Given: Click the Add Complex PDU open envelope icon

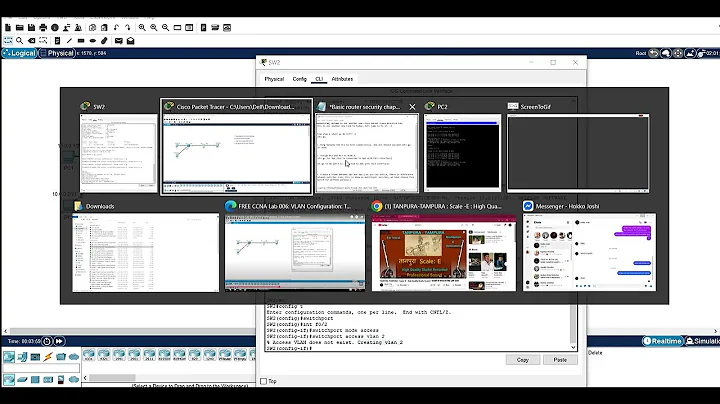Looking at the screenshot, I should point(130,41).
